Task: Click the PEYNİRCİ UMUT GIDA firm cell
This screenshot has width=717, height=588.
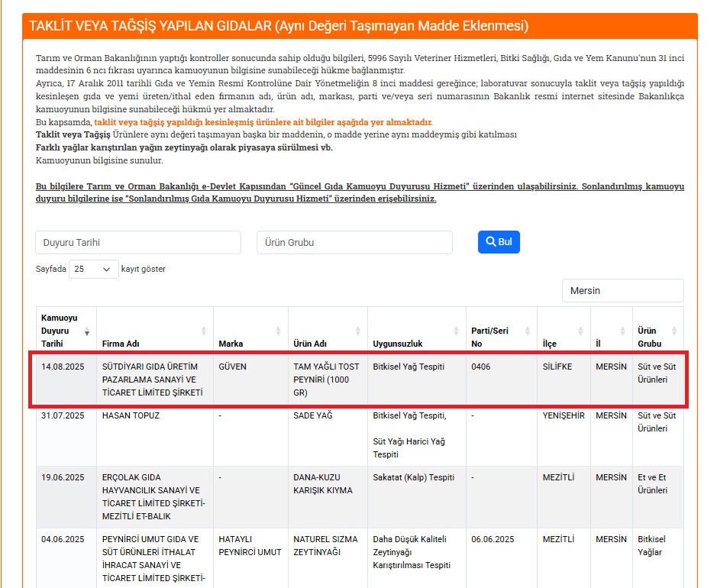Action: 153,558
